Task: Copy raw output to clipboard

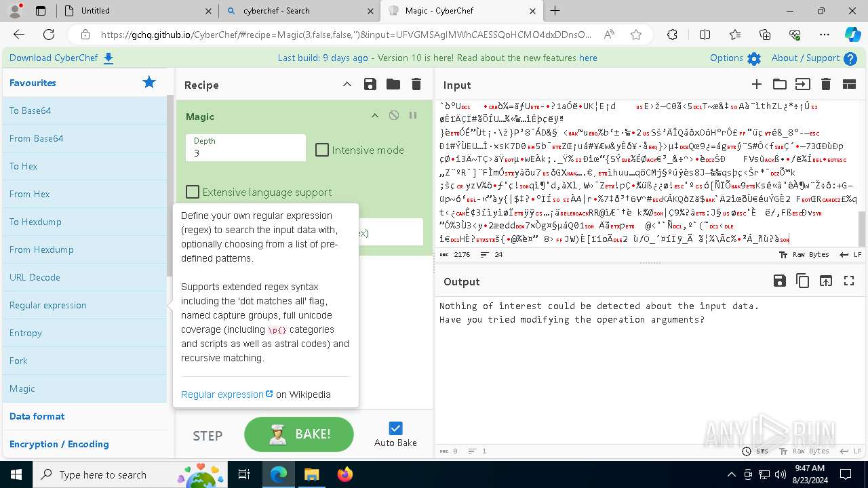Action: (x=803, y=281)
